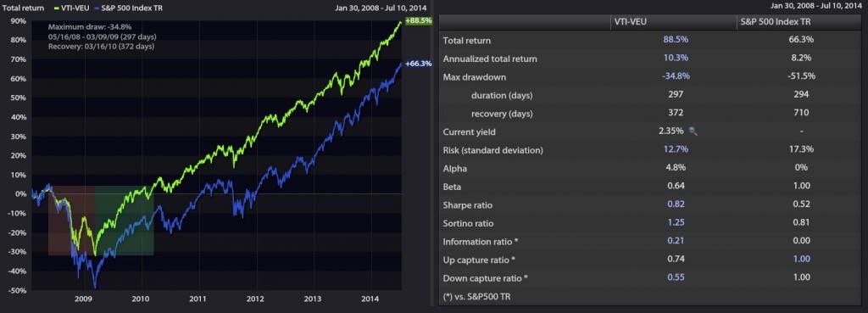Click the 2012 x-axis year label
Screen dimensions: 868x313
coord(255,299)
